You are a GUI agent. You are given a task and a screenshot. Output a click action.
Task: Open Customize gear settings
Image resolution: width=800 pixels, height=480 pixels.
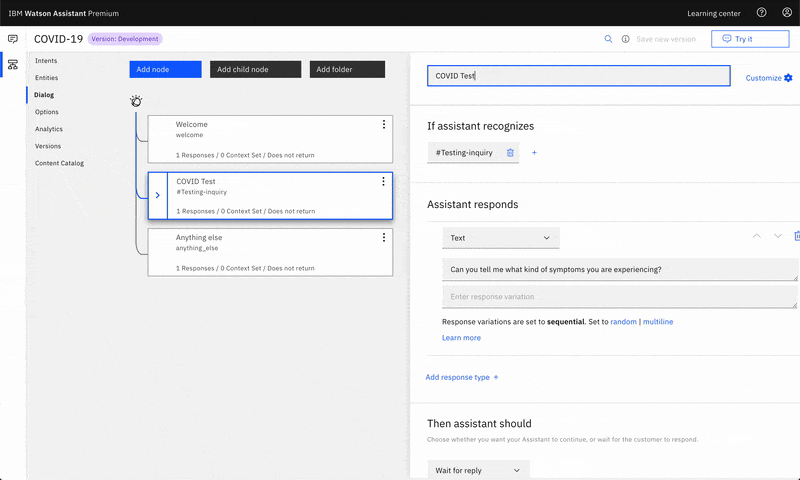tap(769, 78)
